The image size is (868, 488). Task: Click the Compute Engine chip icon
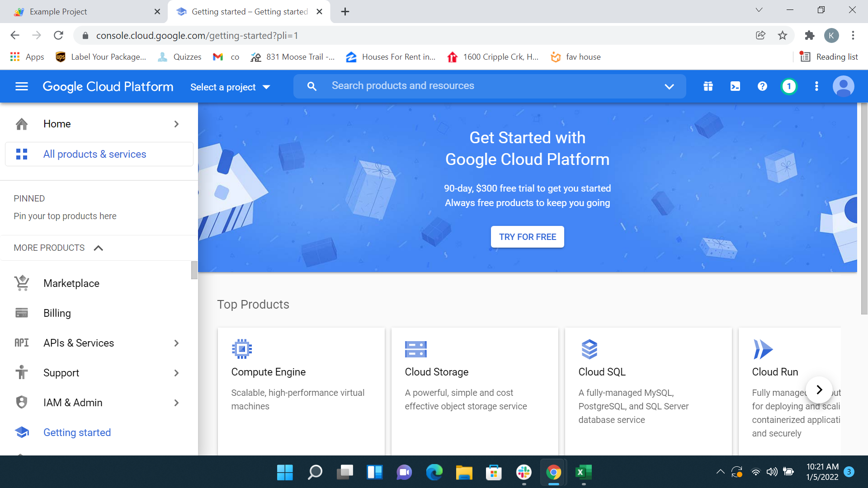242,349
